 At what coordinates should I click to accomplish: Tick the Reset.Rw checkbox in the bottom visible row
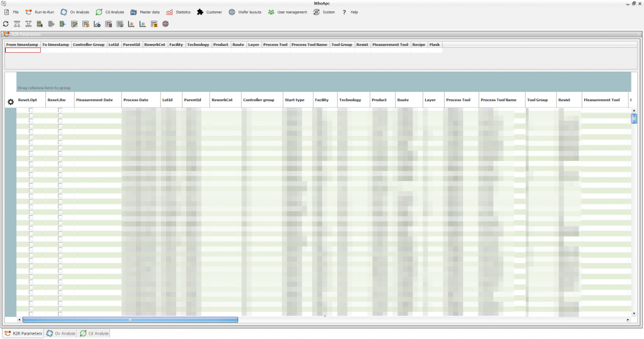[60, 314]
